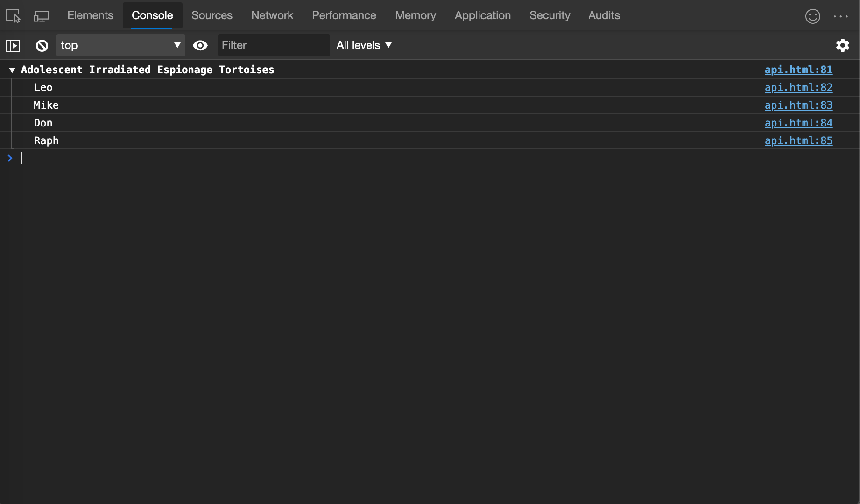
Task: Select the Sources tab
Action: [211, 15]
